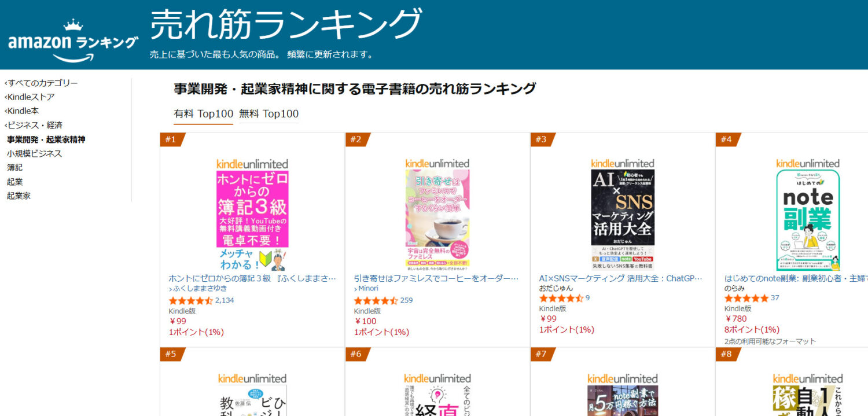Go back to すべてのカテゴリー
This screenshot has height=416, width=868.
click(x=42, y=83)
